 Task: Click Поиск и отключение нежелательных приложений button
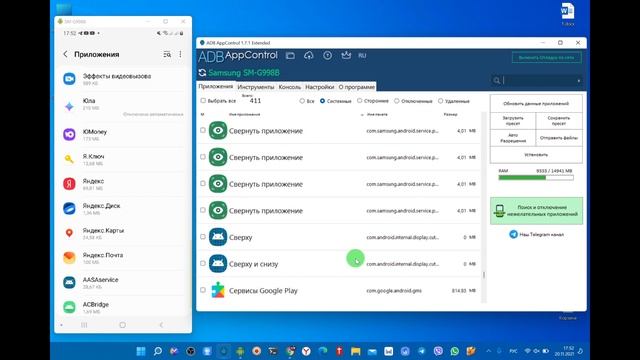(x=536, y=211)
